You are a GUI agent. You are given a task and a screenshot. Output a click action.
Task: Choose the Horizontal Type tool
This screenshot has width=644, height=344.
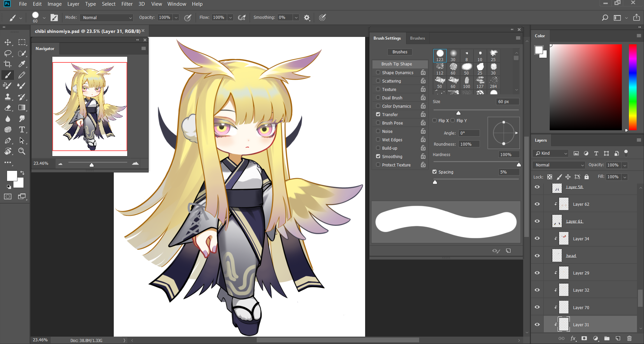coord(22,130)
